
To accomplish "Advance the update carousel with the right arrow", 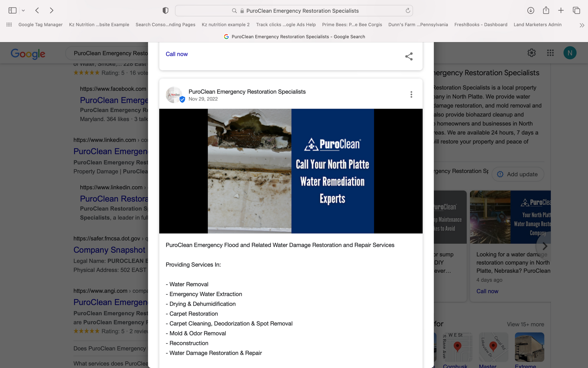I will 545,246.
